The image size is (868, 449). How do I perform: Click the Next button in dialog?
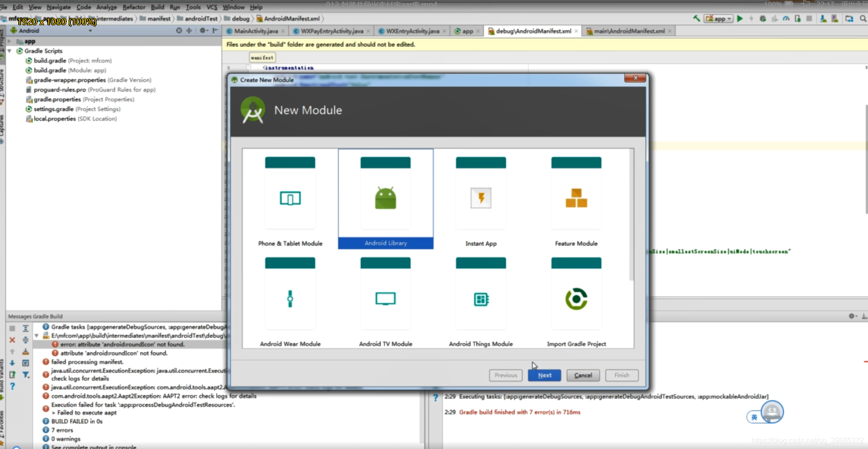pyautogui.click(x=544, y=375)
